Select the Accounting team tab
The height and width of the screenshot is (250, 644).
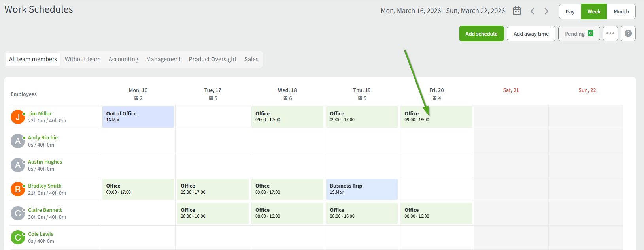tap(123, 59)
